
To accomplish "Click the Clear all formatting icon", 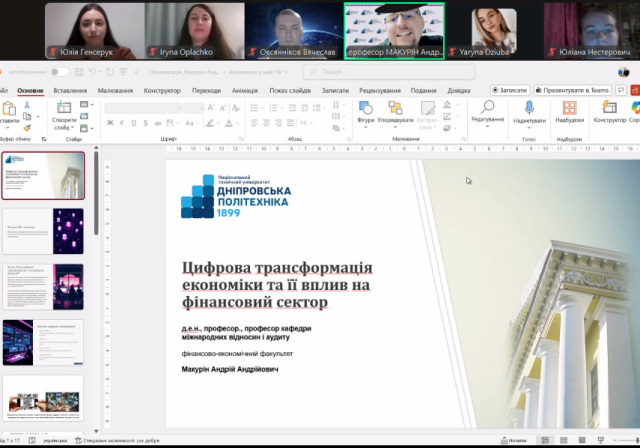I will click(x=236, y=108).
